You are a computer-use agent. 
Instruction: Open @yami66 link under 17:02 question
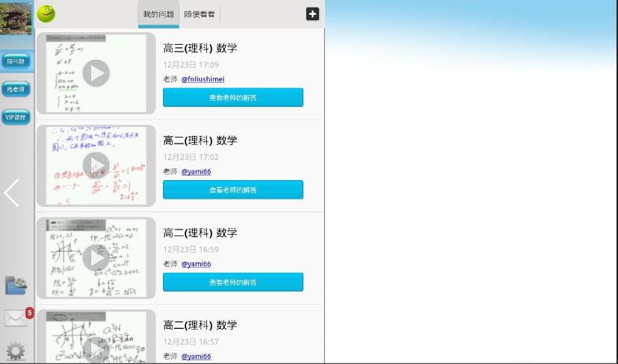tap(196, 172)
